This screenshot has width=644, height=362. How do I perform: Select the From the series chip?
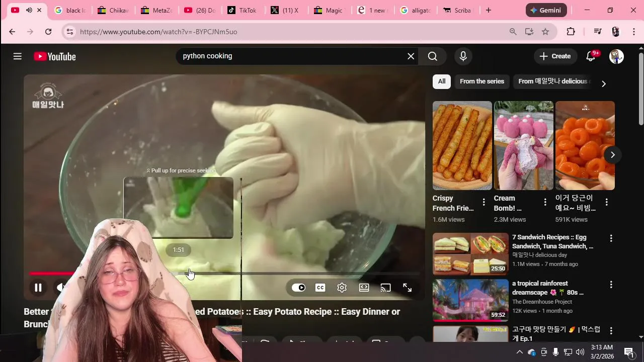482,81
